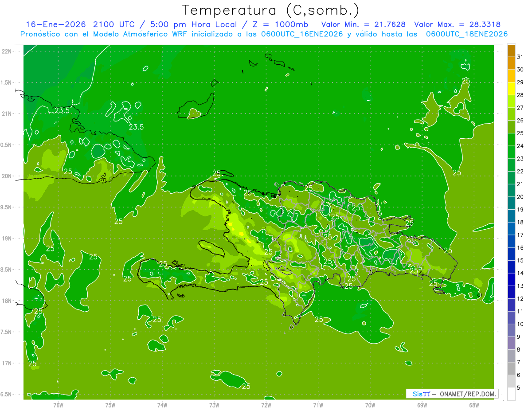Click the '74W' longitude axis label

pyautogui.click(x=162, y=405)
